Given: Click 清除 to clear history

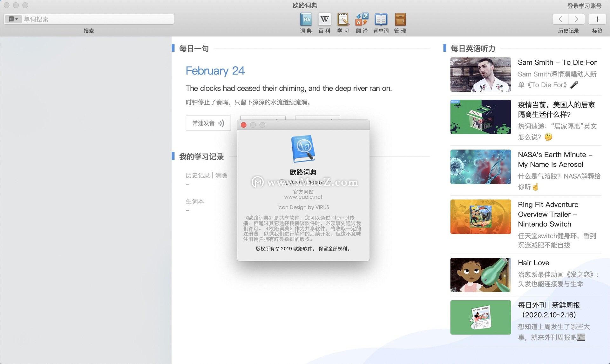Looking at the screenshot, I should coord(221,175).
